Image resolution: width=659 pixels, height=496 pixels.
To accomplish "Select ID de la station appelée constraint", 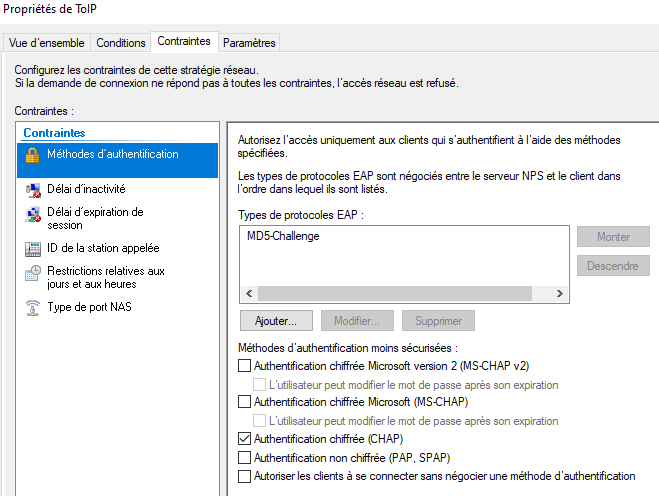I will (x=117, y=248).
